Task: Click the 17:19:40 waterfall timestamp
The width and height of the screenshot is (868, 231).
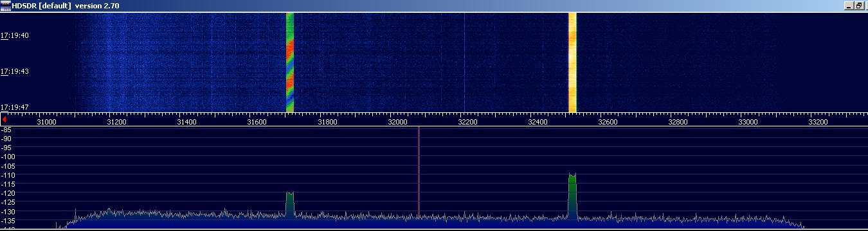Action: (x=15, y=35)
